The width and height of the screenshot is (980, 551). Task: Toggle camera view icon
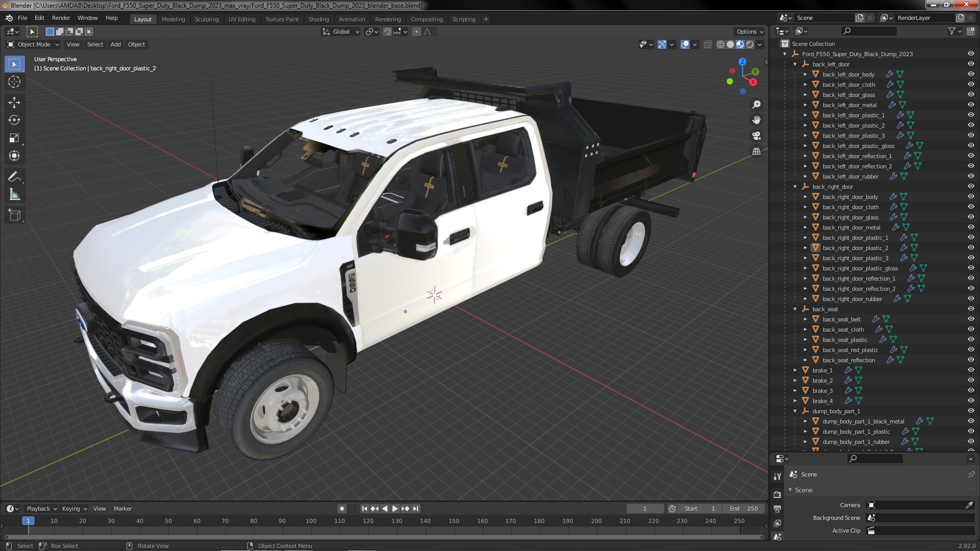pos(756,136)
